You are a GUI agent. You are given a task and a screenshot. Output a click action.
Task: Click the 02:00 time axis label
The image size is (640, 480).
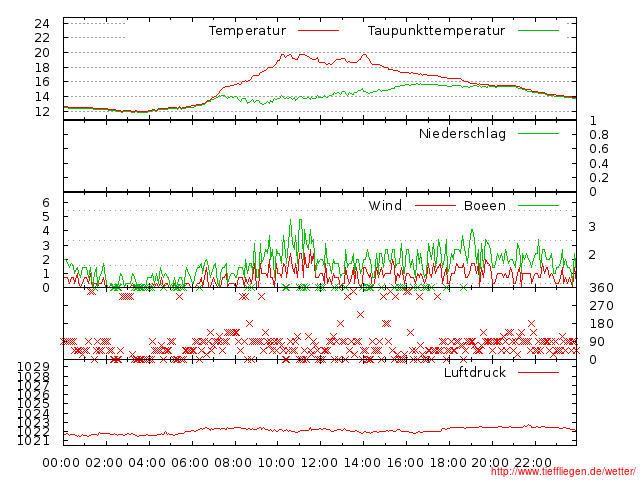[104, 463]
